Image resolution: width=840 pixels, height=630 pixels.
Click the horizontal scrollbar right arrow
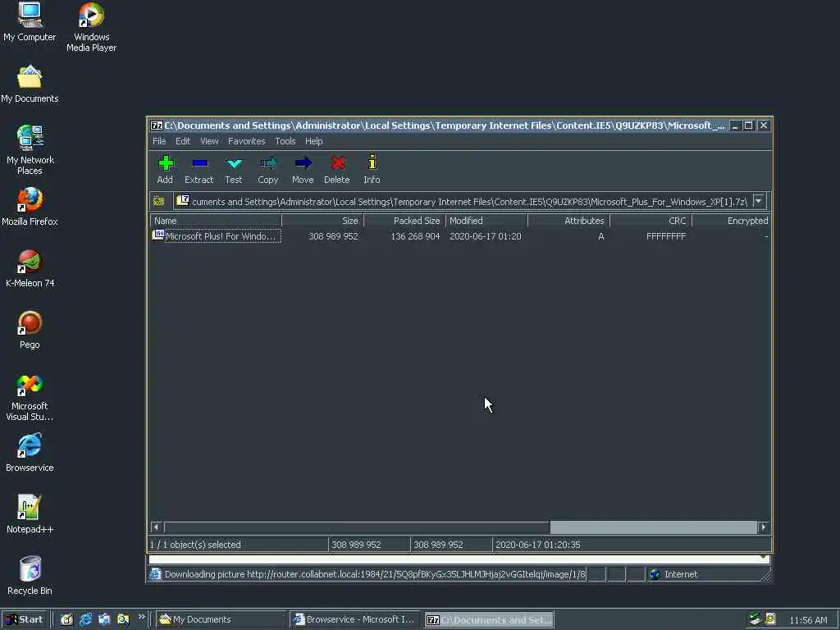764,527
